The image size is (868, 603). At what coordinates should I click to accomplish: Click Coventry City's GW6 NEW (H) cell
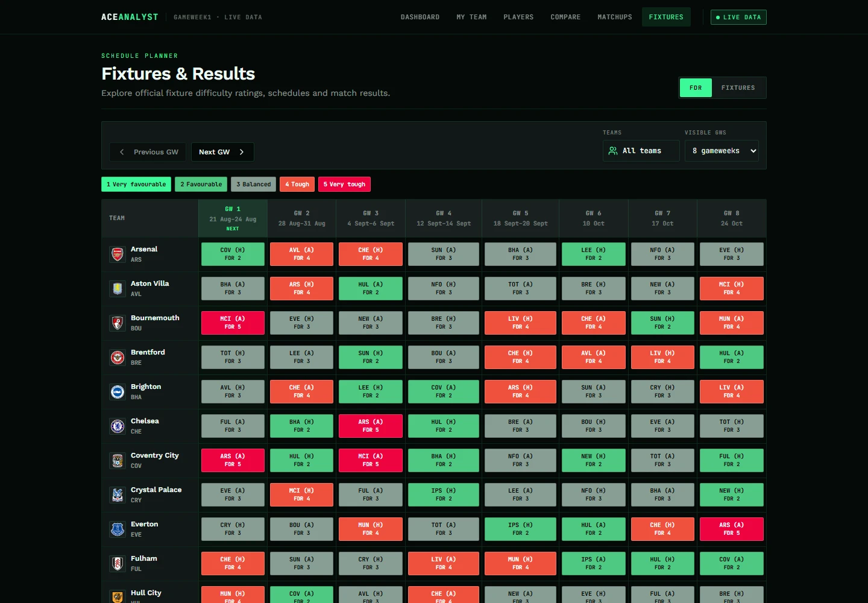594,460
